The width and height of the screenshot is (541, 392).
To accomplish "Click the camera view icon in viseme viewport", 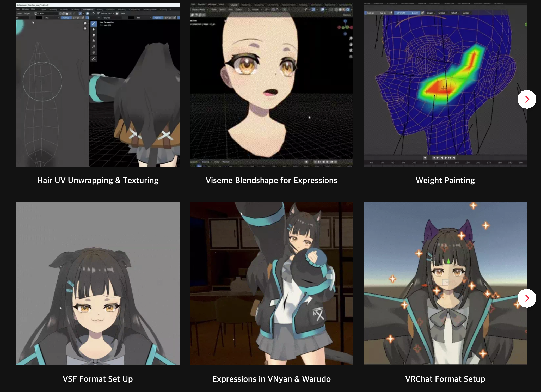I will (351, 51).
